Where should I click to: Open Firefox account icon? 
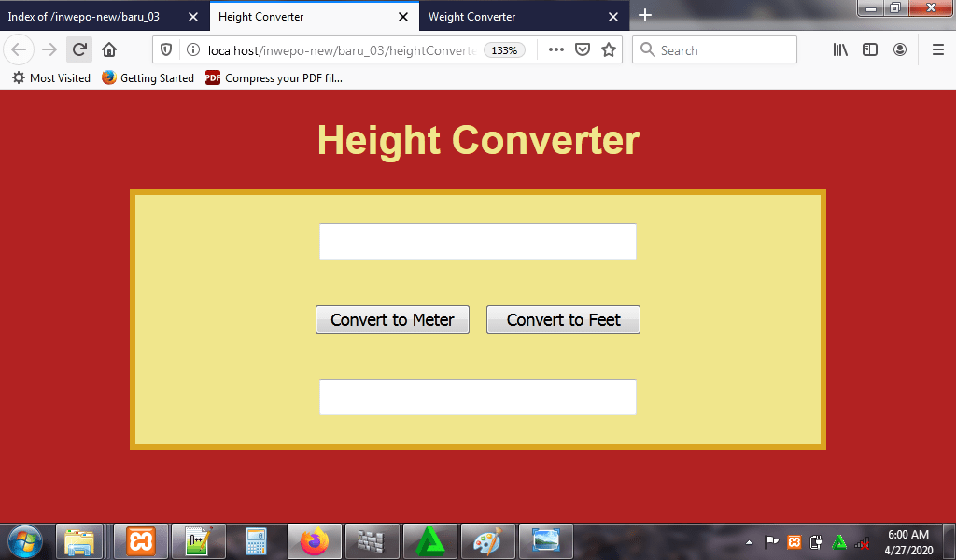(899, 50)
